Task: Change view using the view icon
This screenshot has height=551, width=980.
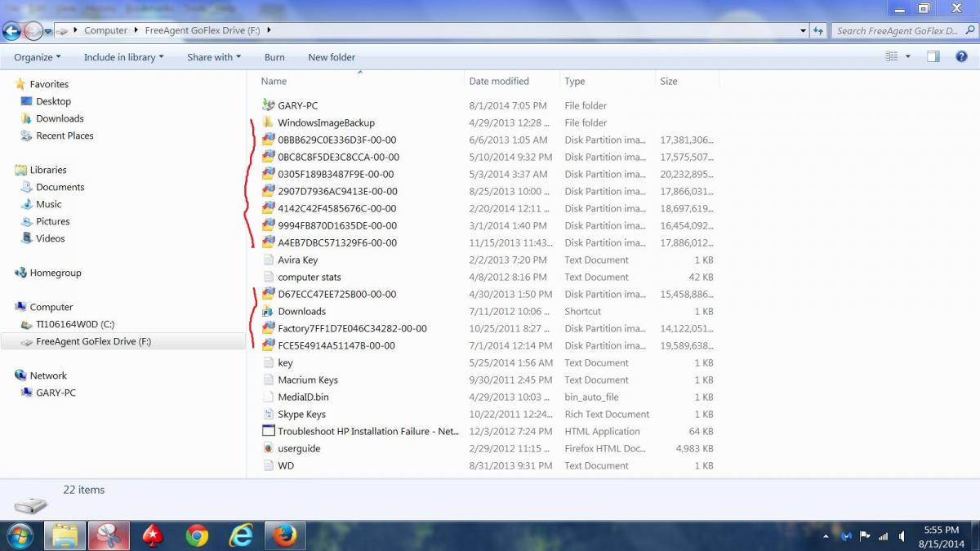Action: pyautogui.click(x=891, y=56)
